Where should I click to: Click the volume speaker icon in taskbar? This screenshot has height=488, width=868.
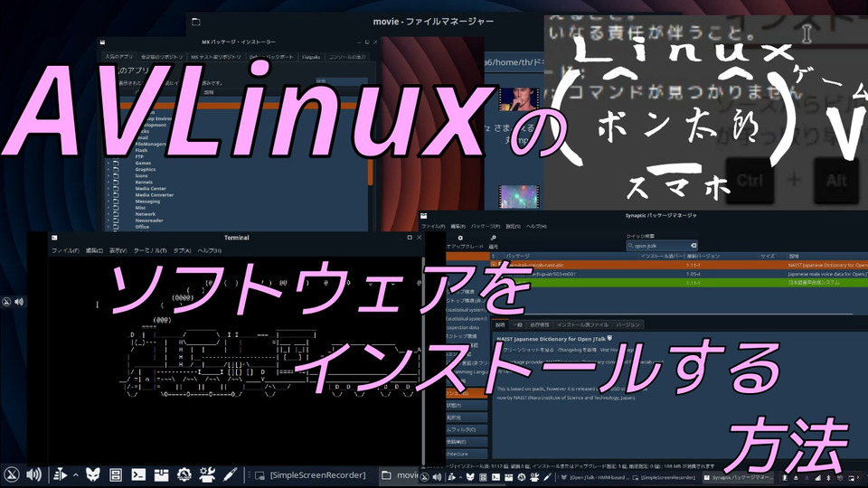pos(33,474)
